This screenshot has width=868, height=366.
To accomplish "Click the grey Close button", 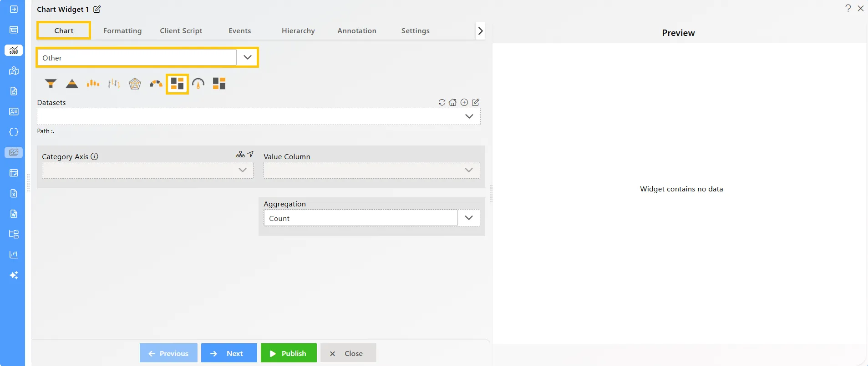I will tap(348, 353).
